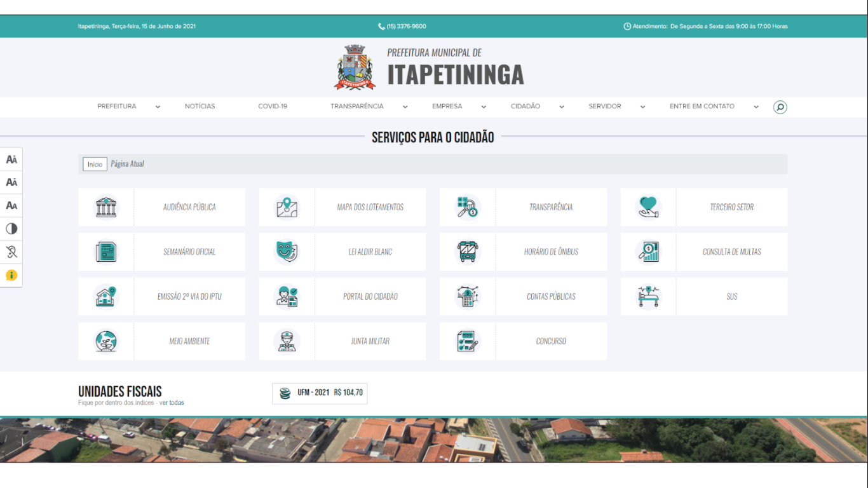Toggle high contrast mode icon
The width and height of the screenshot is (868, 488).
11,229
